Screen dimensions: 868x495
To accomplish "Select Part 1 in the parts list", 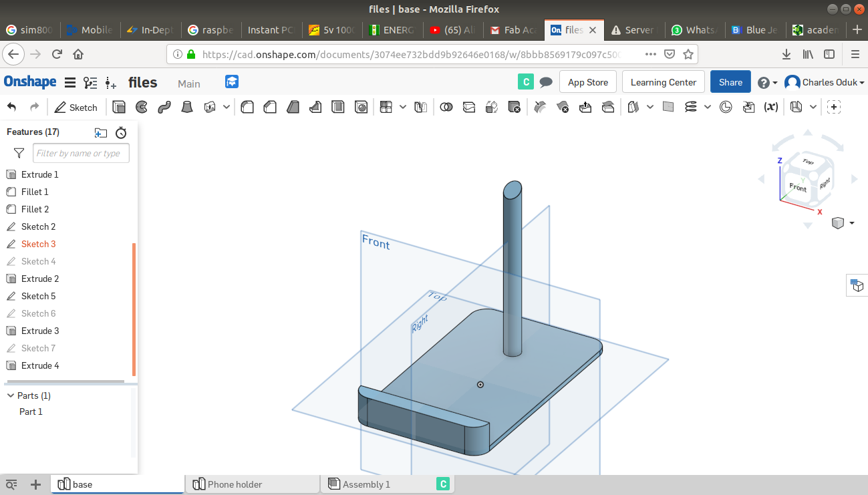I will 31,411.
